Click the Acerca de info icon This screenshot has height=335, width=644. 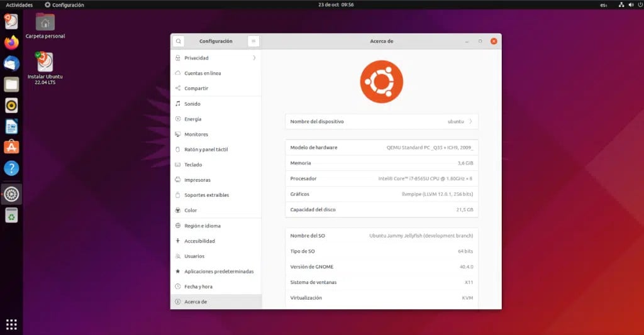pyautogui.click(x=178, y=302)
